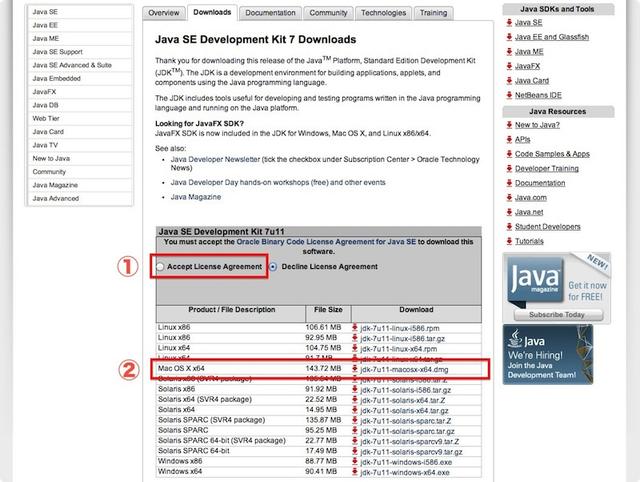Open Documentation link in Java Resources

coord(540,183)
